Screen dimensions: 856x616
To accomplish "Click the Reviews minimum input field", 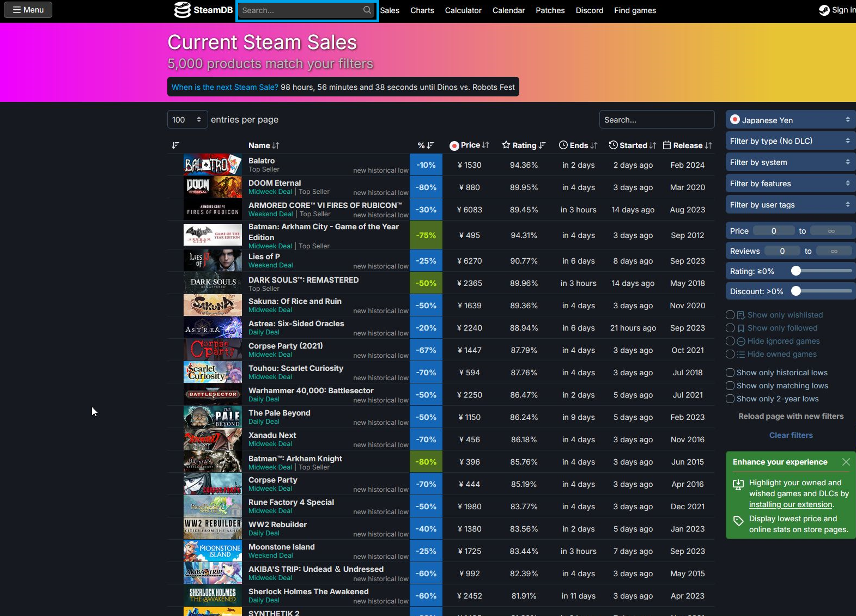I will (782, 251).
